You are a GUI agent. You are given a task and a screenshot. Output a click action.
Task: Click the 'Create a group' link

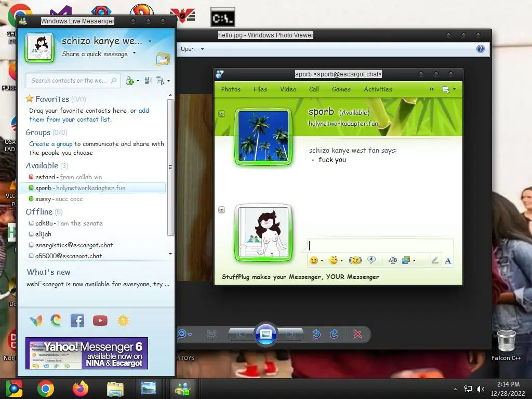51,144
